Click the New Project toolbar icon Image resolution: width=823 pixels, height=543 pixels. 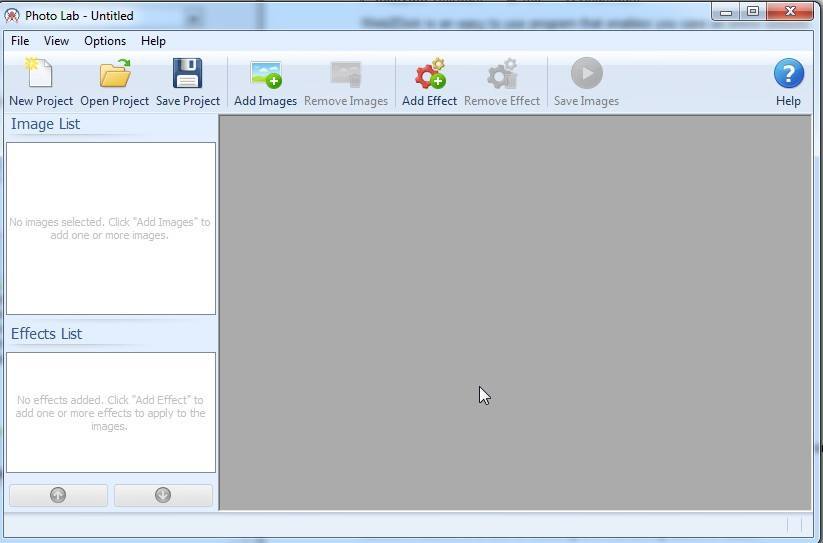pos(40,72)
